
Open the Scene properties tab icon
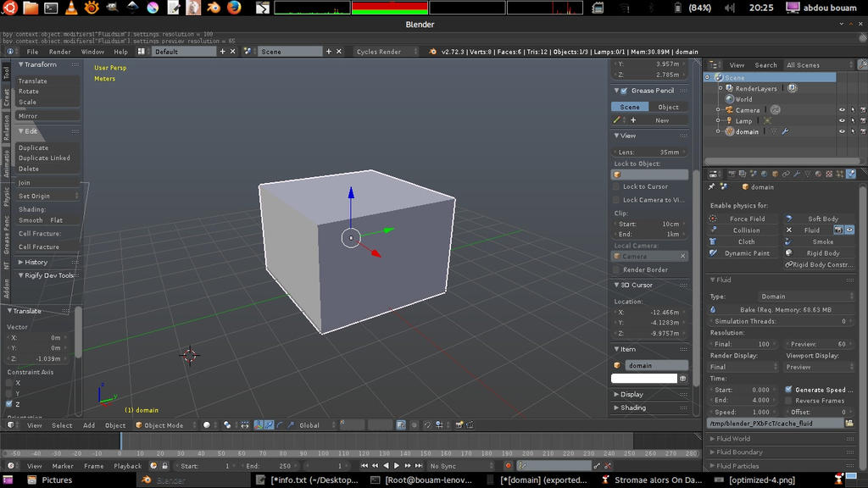point(754,174)
